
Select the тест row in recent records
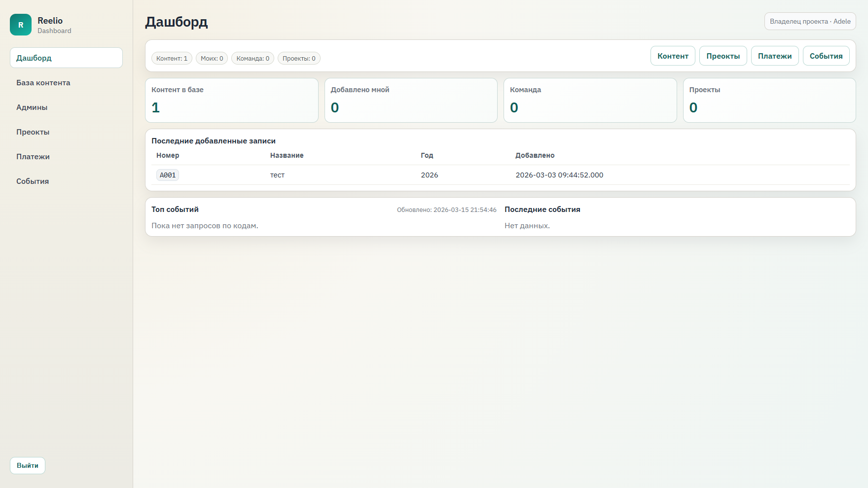pyautogui.click(x=278, y=174)
